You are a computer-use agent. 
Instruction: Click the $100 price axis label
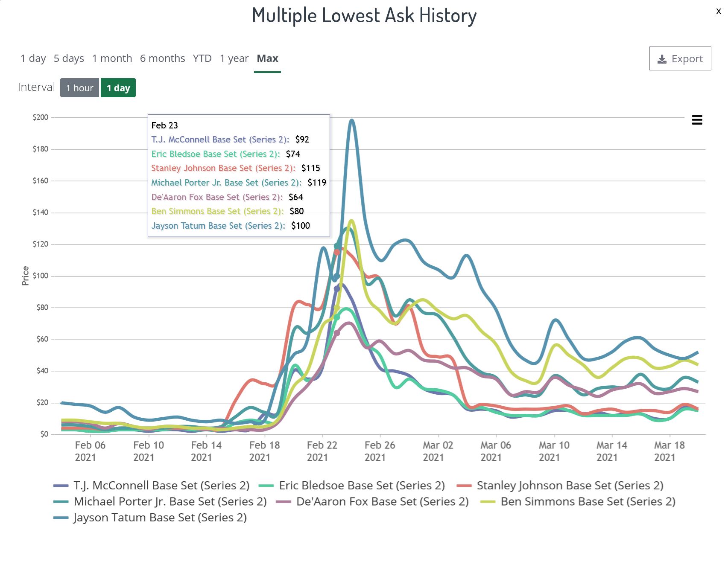41,276
